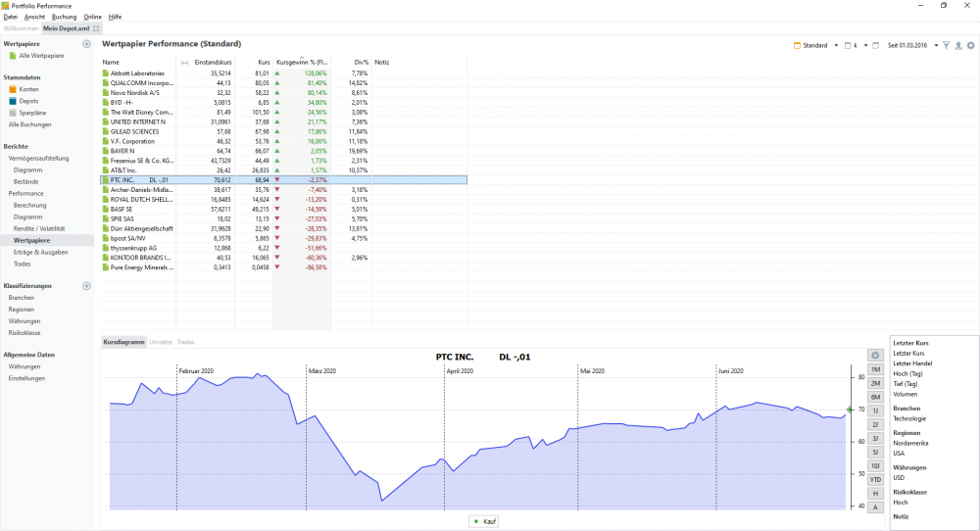Open the reporting period dropdown arrow
The image size is (980, 531).
[936, 46]
